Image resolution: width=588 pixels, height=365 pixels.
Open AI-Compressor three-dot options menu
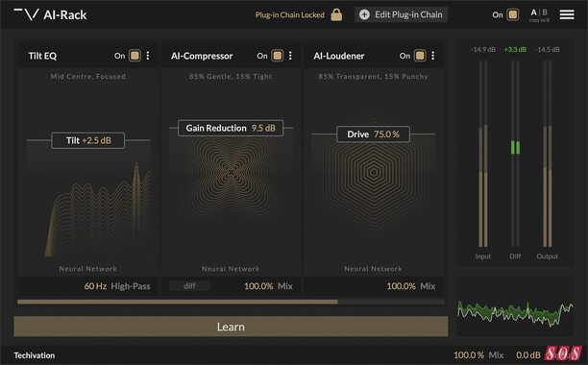(x=290, y=56)
